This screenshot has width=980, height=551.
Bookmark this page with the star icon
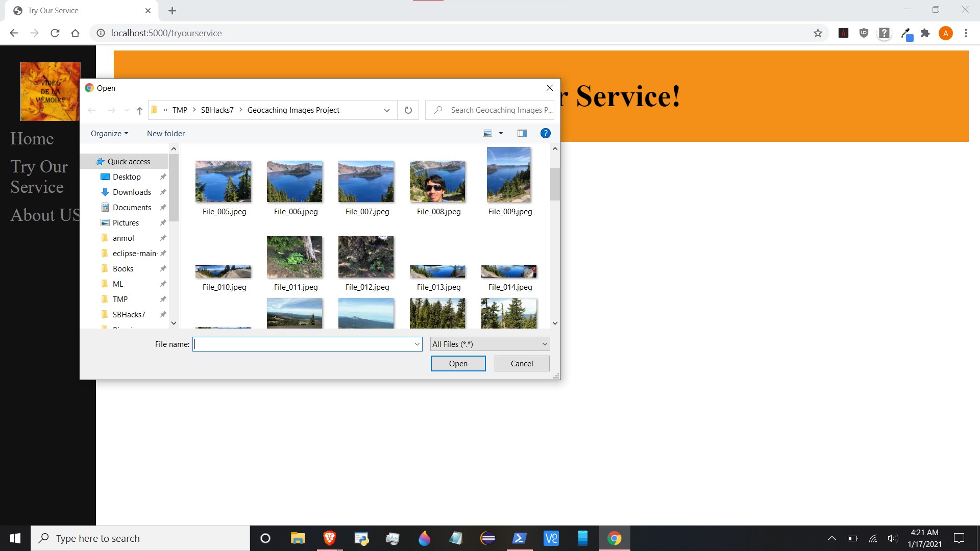(x=818, y=33)
